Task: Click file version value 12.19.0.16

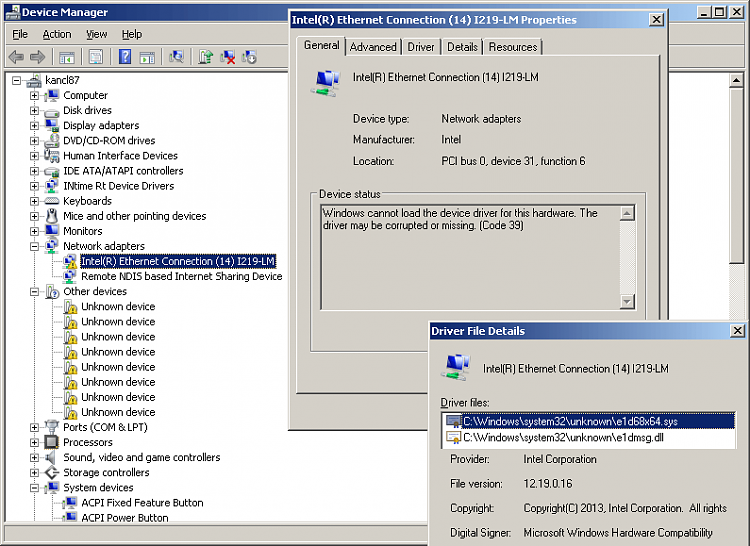Action: tap(548, 484)
